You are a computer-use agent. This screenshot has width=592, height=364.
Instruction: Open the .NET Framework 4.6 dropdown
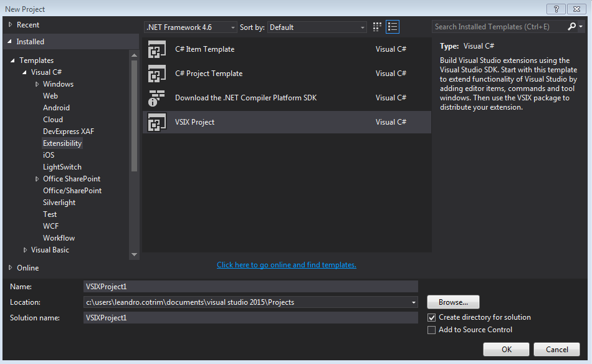click(x=191, y=27)
